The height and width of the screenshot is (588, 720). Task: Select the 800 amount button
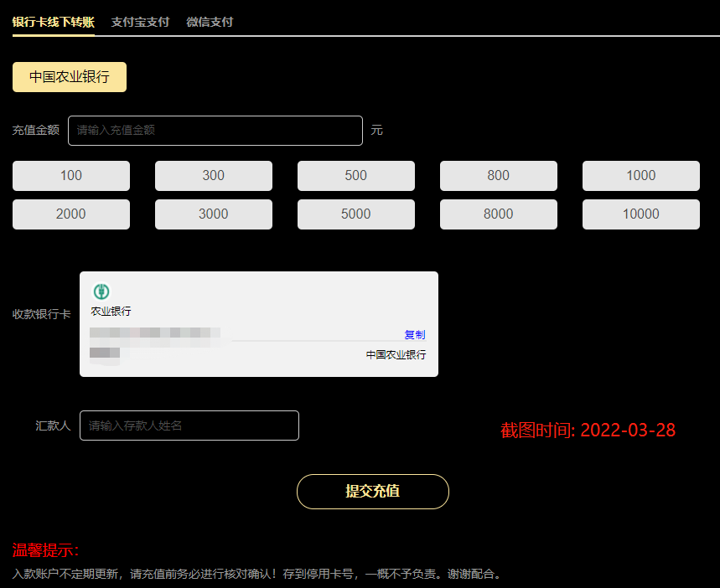(499, 176)
